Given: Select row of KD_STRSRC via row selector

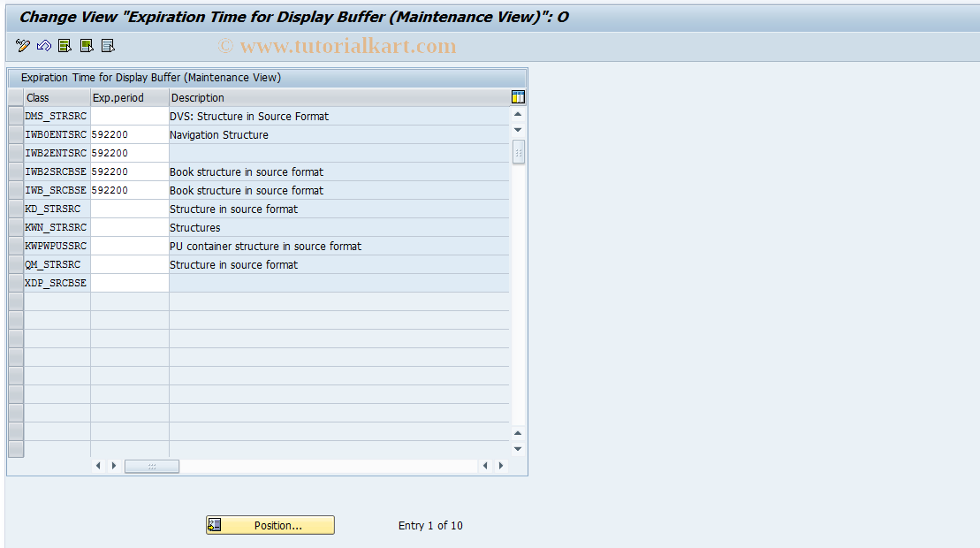Looking at the screenshot, I should pos(16,209).
